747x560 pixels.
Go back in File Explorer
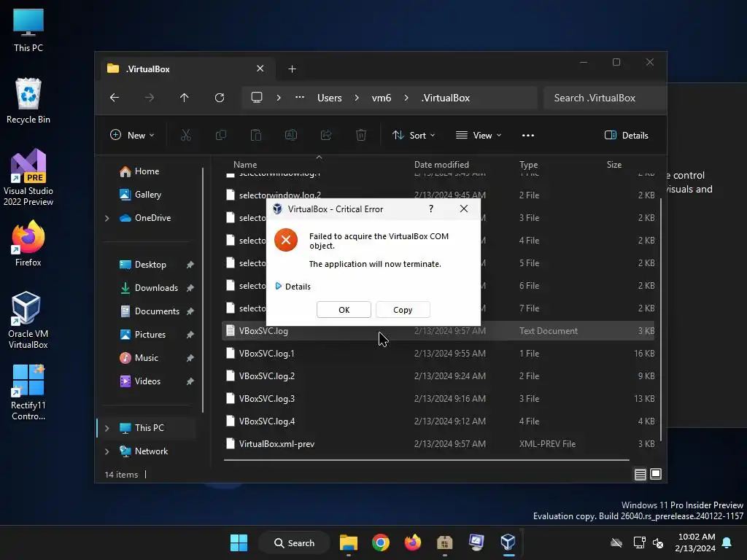(115, 98)
